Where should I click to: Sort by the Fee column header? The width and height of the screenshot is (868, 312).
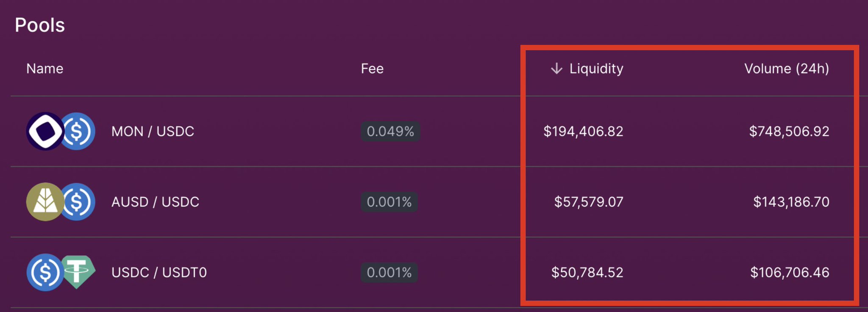pyautogui.click(x=372, y=69)
